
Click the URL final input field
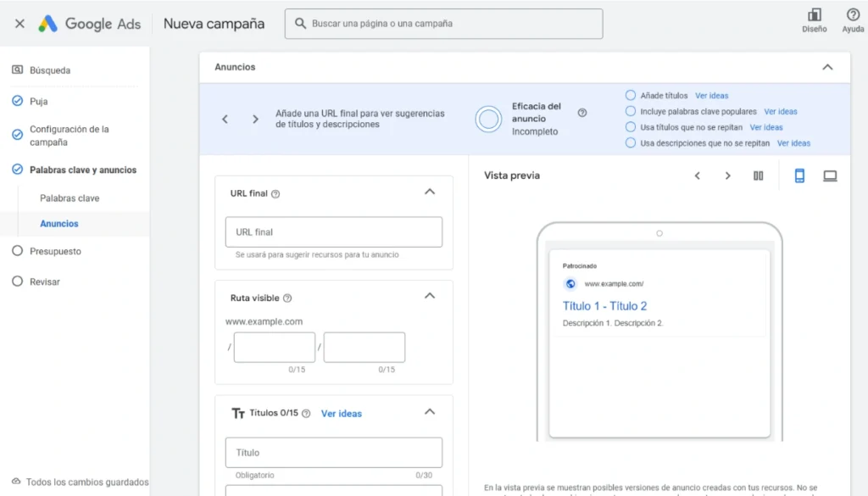tap(333, 231)
